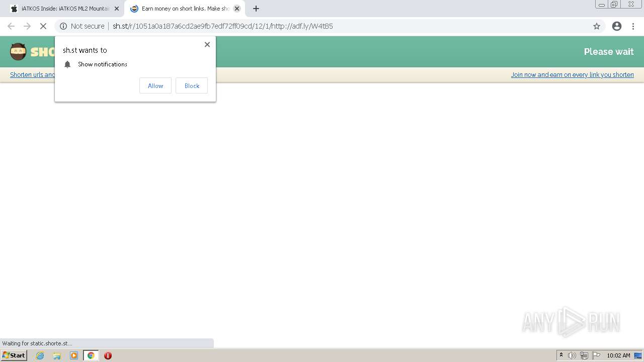Image resolution: width=644 pixels, height=362 pixels.
Task: Click the address bar URL
Action: (x=222, y=26)
